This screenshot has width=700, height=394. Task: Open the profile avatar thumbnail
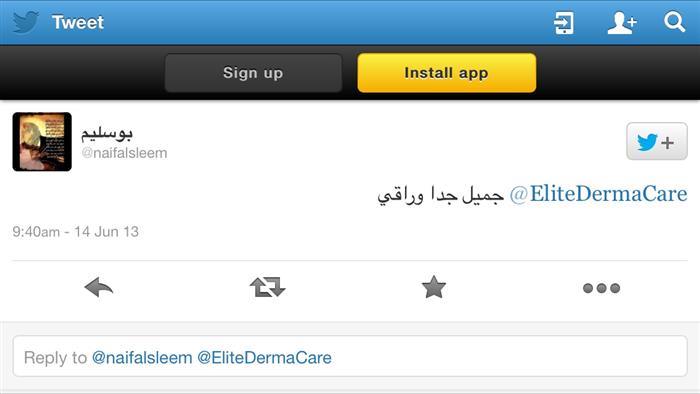(42, 141)
